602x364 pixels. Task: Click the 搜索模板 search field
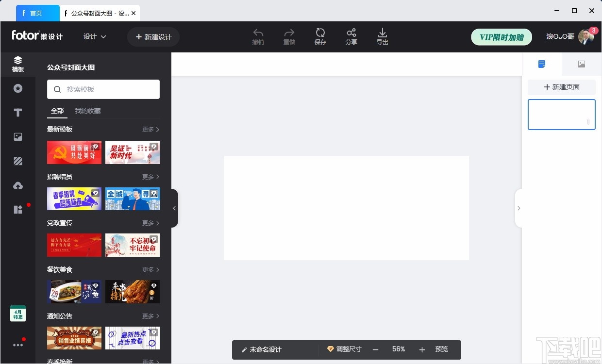103,89
